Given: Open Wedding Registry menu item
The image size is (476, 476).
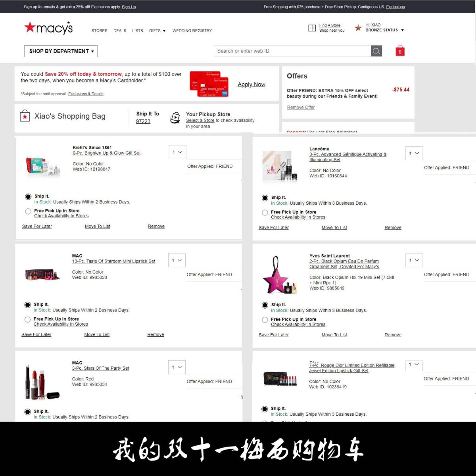Looking at the screenshot, I should coord(192,31).
